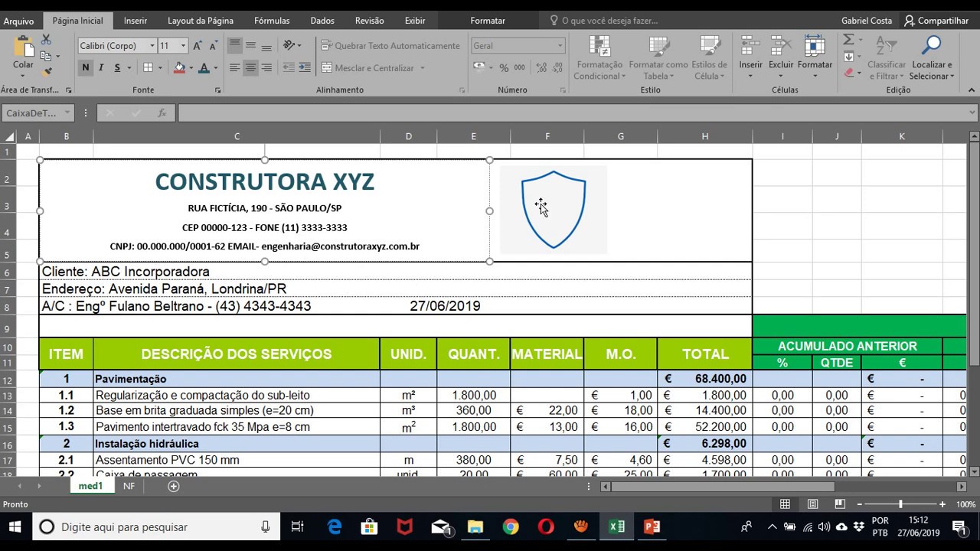
Task: Add a new sheet with plus button
Action: pos(174,486)
